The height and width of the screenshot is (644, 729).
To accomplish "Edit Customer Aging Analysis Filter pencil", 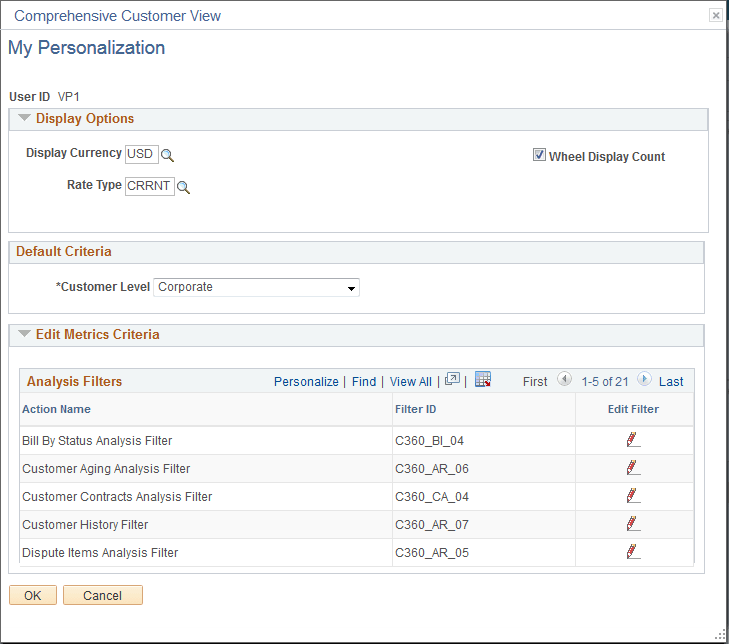I will coord(633,468).
